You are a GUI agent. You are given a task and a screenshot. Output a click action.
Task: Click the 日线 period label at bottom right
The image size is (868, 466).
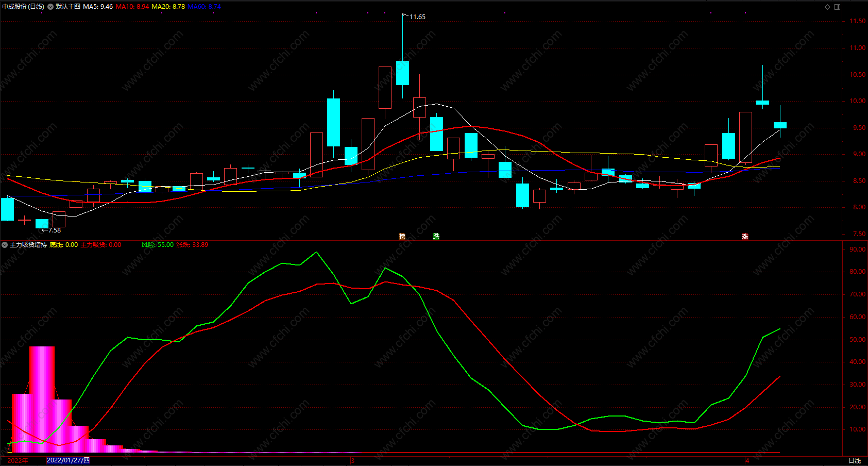coord(855,460)
